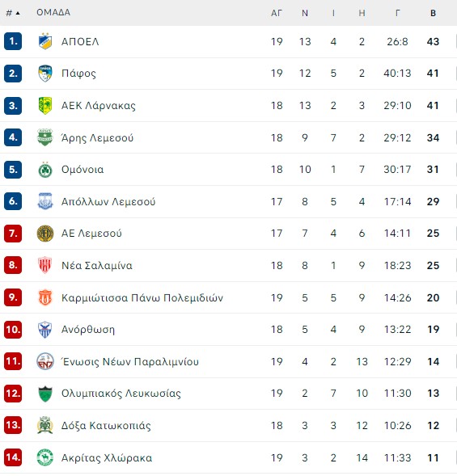Select the Ανόρθωση blue shield logo
This screenshot has width=457, height=476.
[45, 330]
